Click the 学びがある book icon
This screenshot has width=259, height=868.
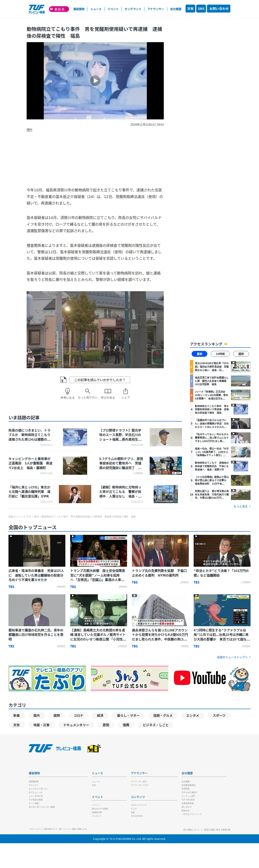pos(108,391)
